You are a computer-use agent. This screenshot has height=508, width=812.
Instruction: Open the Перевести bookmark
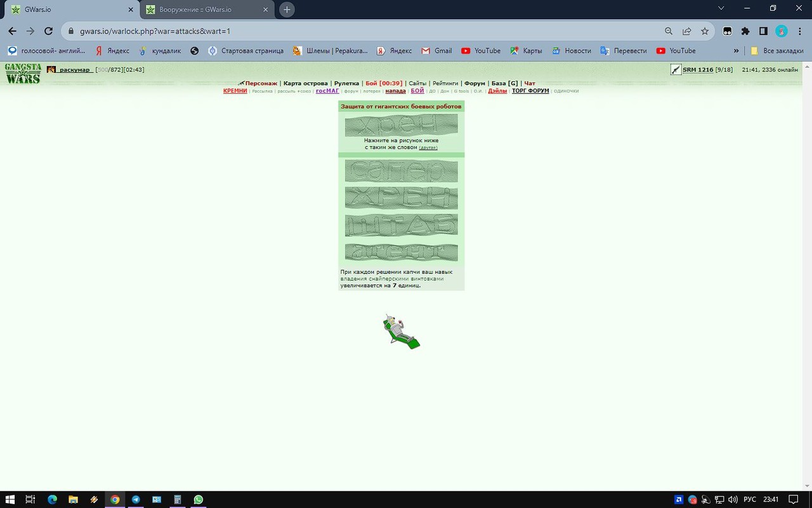click(x=624, y=51)
